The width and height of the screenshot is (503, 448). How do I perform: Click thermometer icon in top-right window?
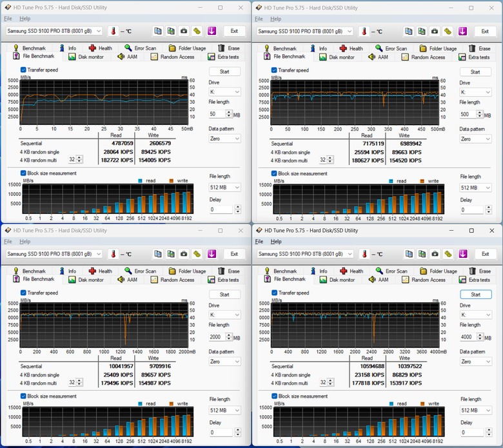[x=364, y=32]
